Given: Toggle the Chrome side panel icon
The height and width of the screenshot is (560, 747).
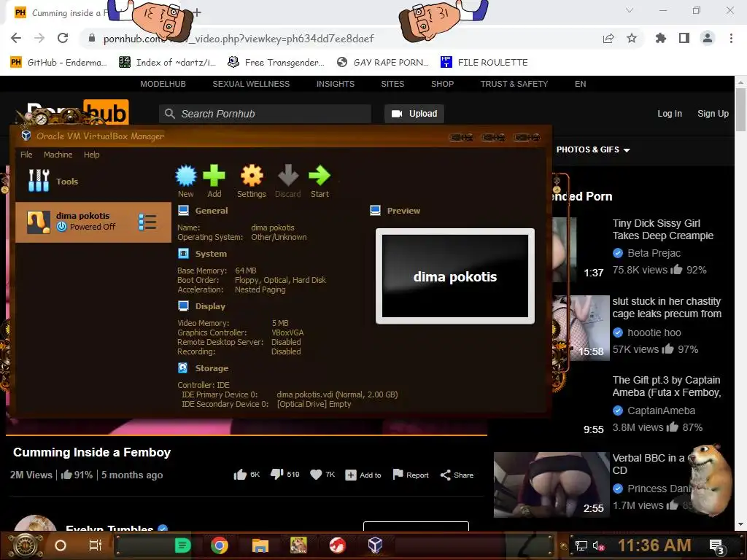Looking at the screenshot, I should click(x=684, y=38).
